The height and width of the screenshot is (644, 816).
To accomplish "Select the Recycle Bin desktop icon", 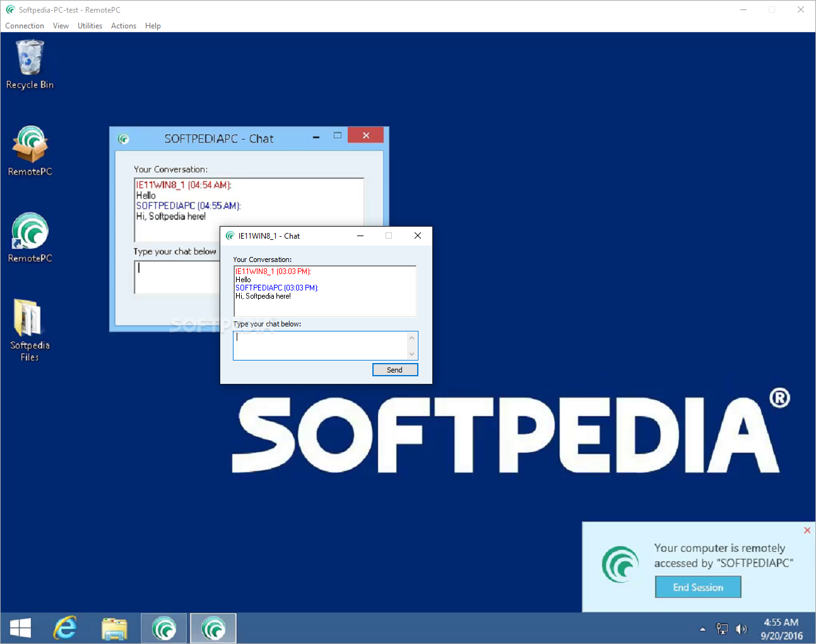I will point(30,64).
